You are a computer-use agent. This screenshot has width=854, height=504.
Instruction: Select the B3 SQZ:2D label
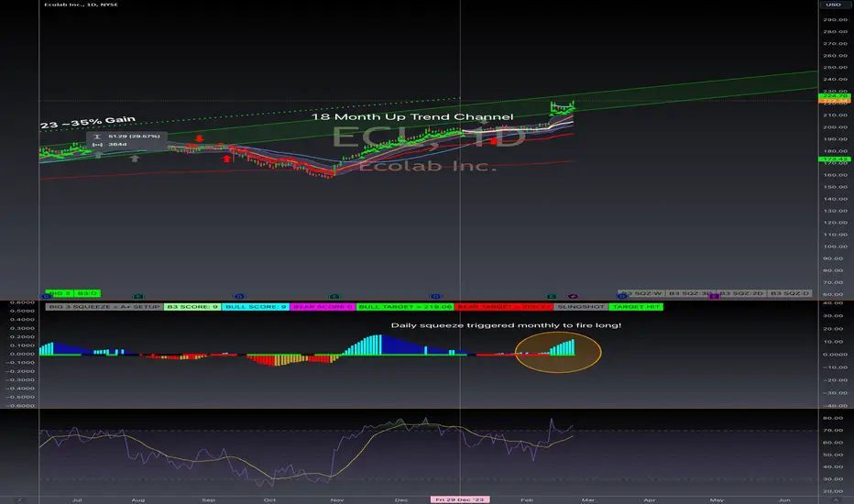741,293
